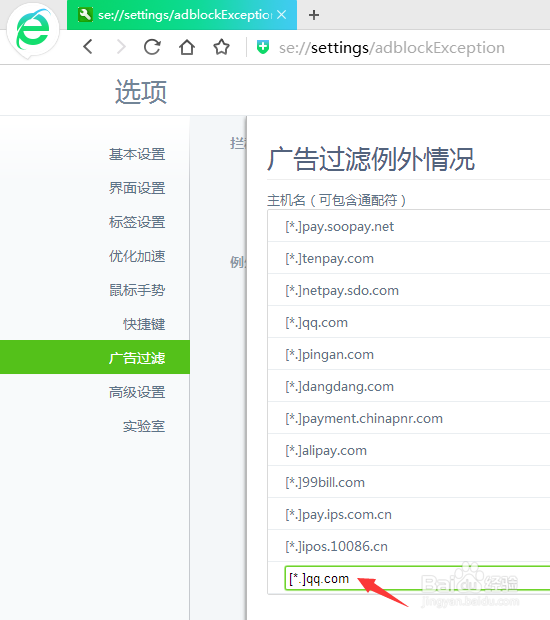Select the [*.]tenpay.com entry
The image size is (550, 620).
click(x=409, y=258)
